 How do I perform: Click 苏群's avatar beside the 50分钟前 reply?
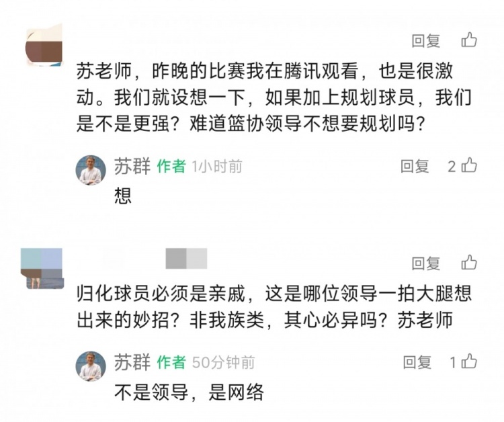coord(91,366)
